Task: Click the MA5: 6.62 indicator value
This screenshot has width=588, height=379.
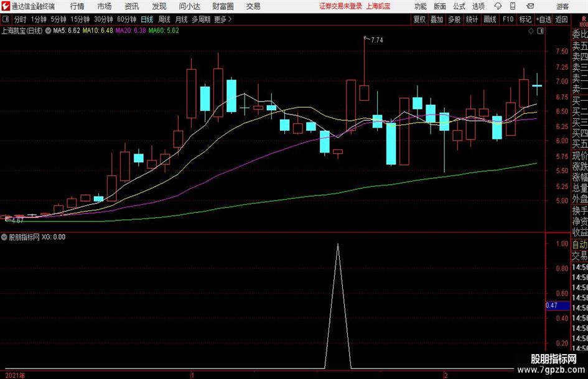Action: tap(67, 30)
